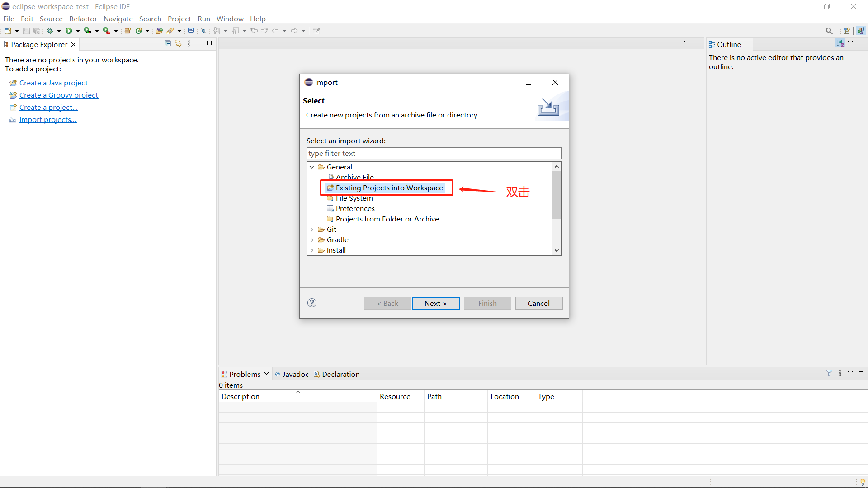This screenshot has width=868, height=488.
Task: Open the Run dropdown arrow
Action: 78,31
